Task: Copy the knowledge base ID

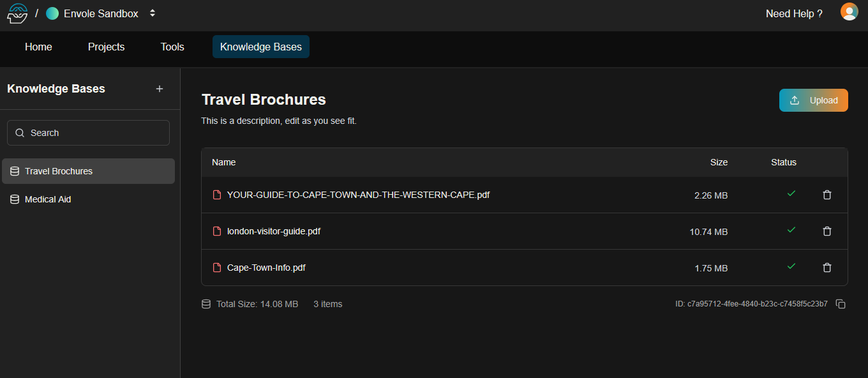Action: 841,304
